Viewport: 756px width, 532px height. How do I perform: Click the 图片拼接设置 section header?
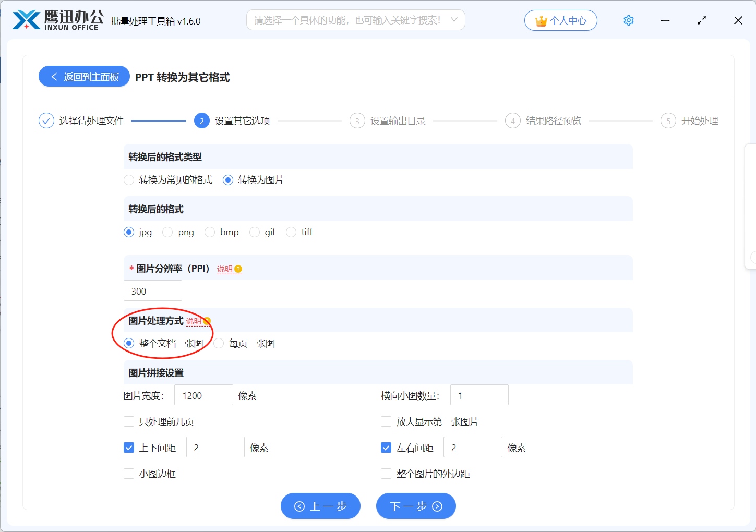[378, 372]
